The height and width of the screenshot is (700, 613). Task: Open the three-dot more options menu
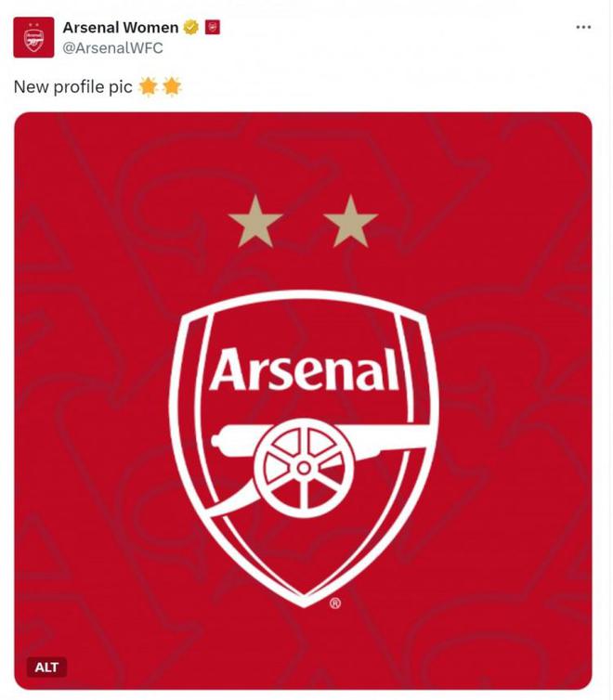point(583,27)
